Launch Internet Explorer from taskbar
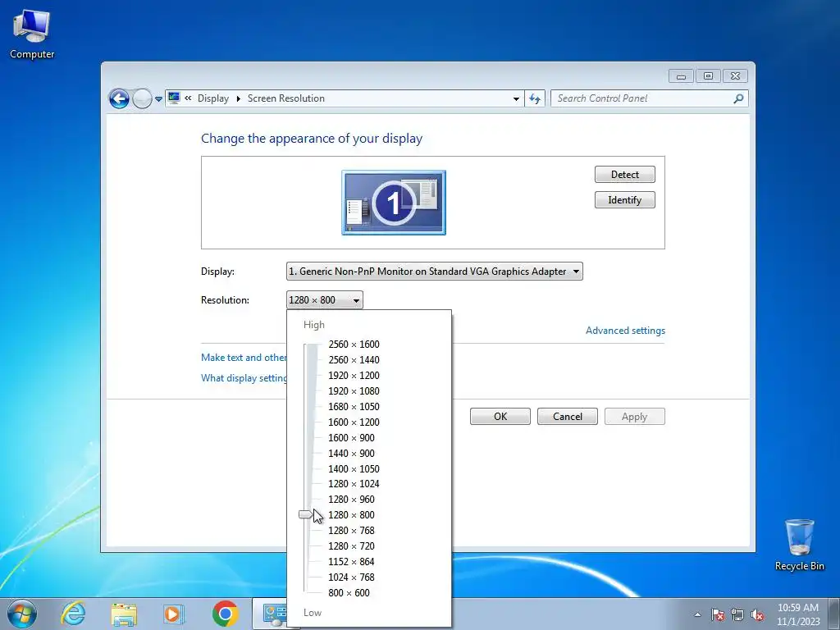The height and width of the screenshot is (630, 840). (x=73, y=614)
